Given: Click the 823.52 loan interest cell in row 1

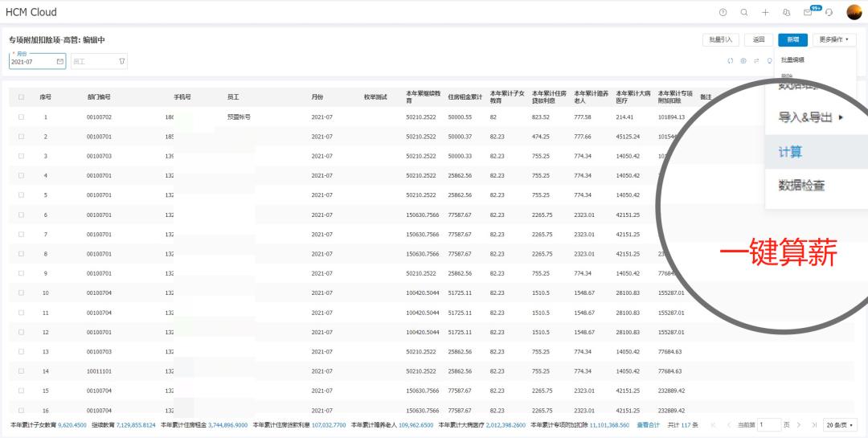Looking at the screenshot, I should 541,117.
